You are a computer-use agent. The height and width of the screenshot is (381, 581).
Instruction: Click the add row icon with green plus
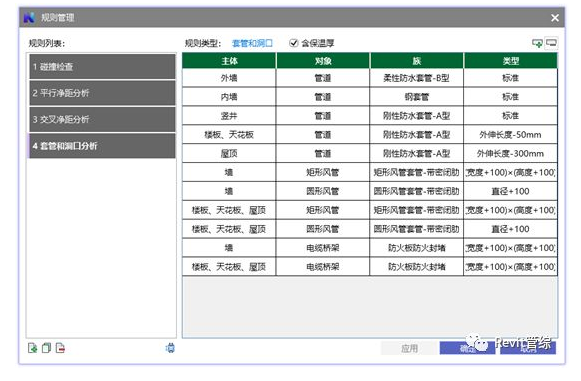pos(537,43)
